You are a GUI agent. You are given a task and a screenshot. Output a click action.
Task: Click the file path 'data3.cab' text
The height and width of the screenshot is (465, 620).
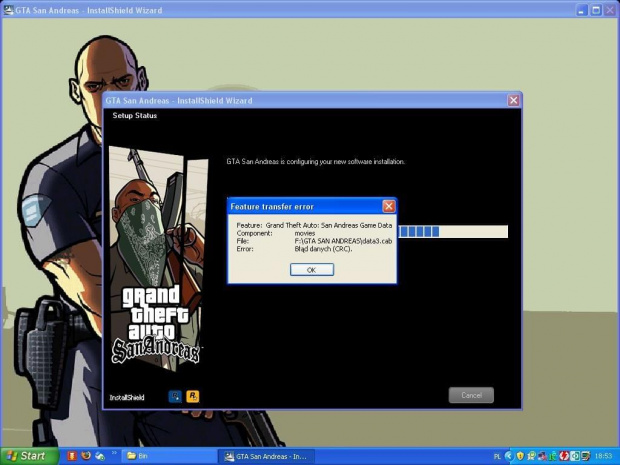coord(343,241)
